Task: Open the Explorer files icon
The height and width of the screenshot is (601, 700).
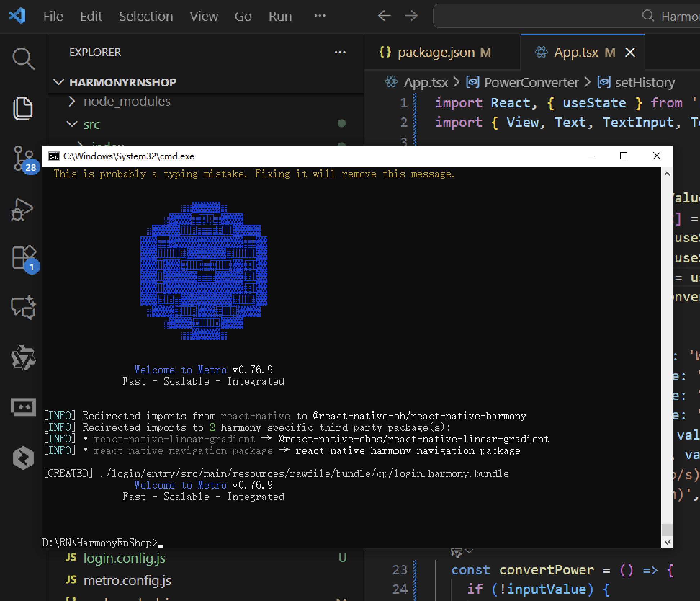Action: click(x=23, y=108)
